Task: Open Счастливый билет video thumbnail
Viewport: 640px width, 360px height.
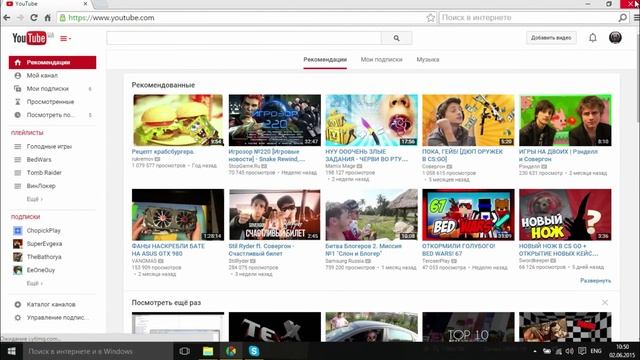Action: coord(275,215)
